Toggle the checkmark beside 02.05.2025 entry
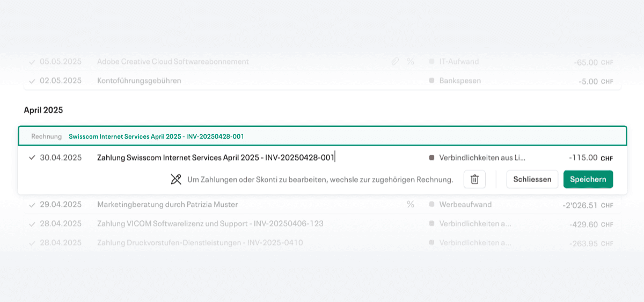Image resolution: width=644 pixels, height=302 pixels. 32,81
